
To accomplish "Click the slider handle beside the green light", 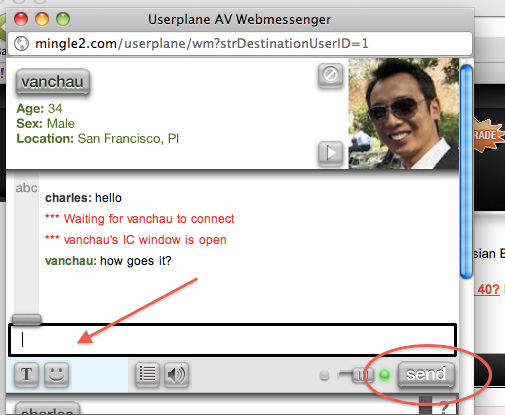I will pyautogui.click(x=362, y=375).
